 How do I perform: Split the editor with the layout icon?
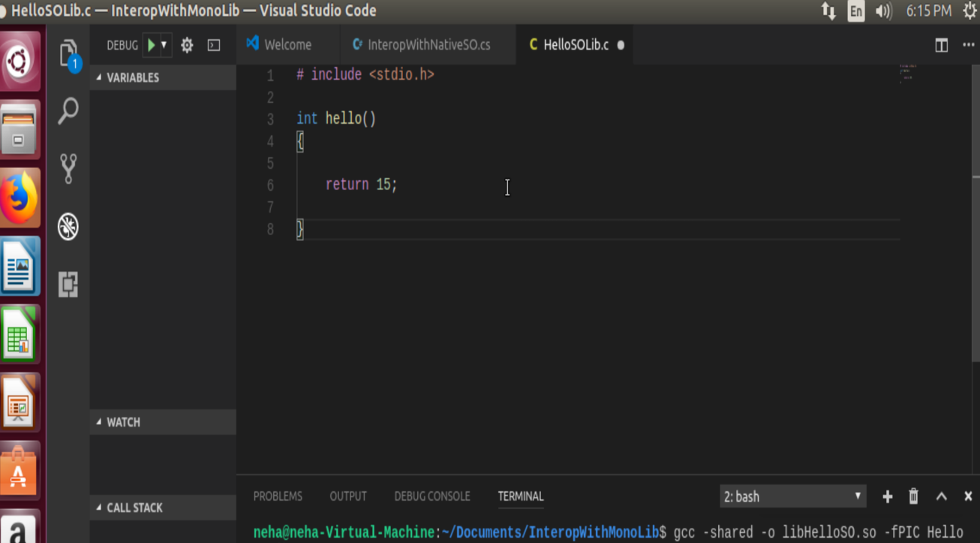941,45
